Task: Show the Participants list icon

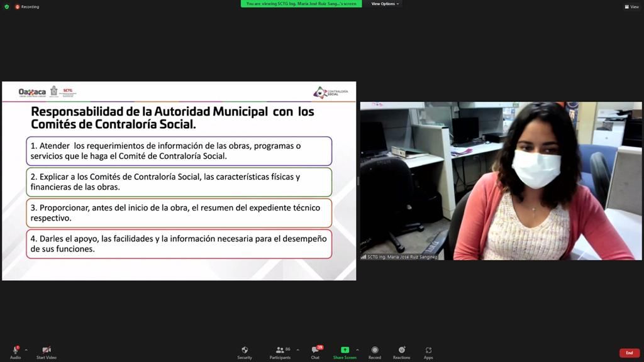Action: [x=280, y=352]
